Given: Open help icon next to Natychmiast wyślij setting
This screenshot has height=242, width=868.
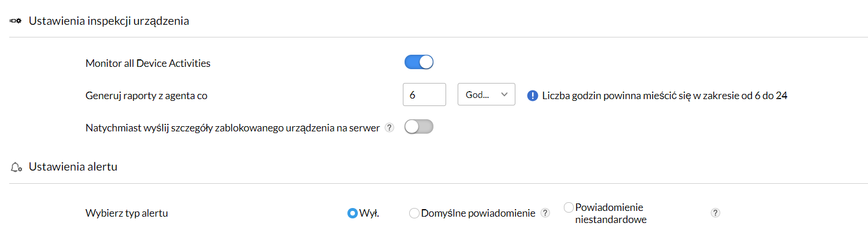Looking at the screenshot, I should 390,128.
